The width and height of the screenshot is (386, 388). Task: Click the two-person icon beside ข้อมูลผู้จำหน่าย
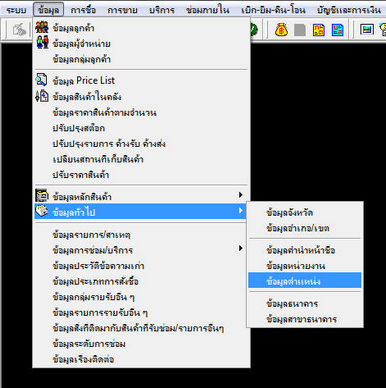42,43
